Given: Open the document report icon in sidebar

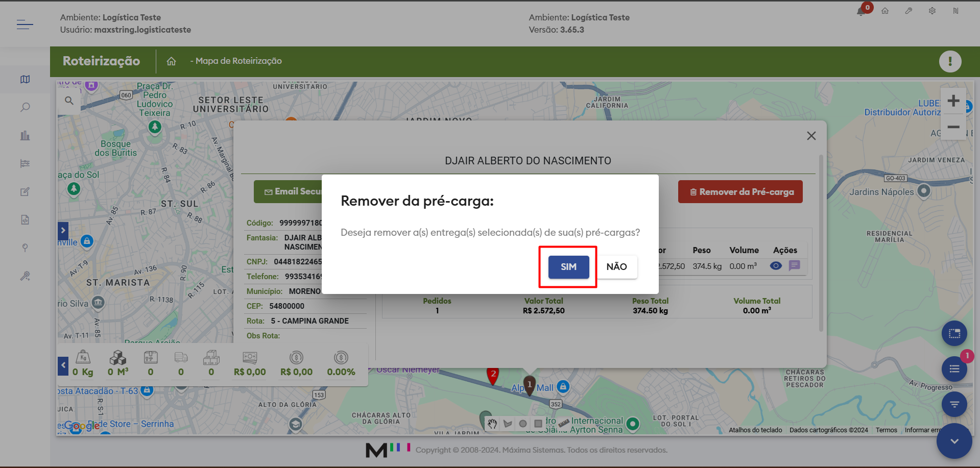Looking at the screenshot, I should click(x=25, y=219).
